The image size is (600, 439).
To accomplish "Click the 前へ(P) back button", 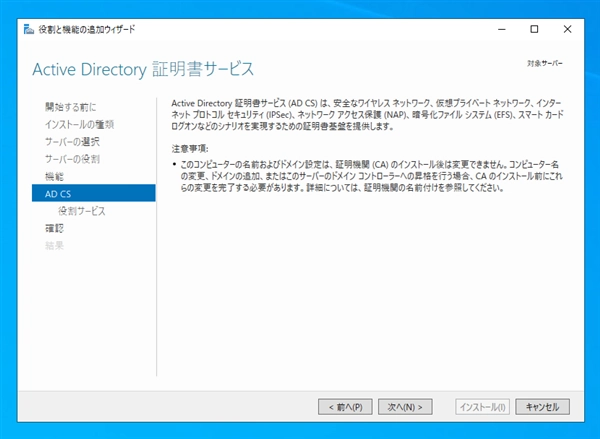I will click(345, 407).
